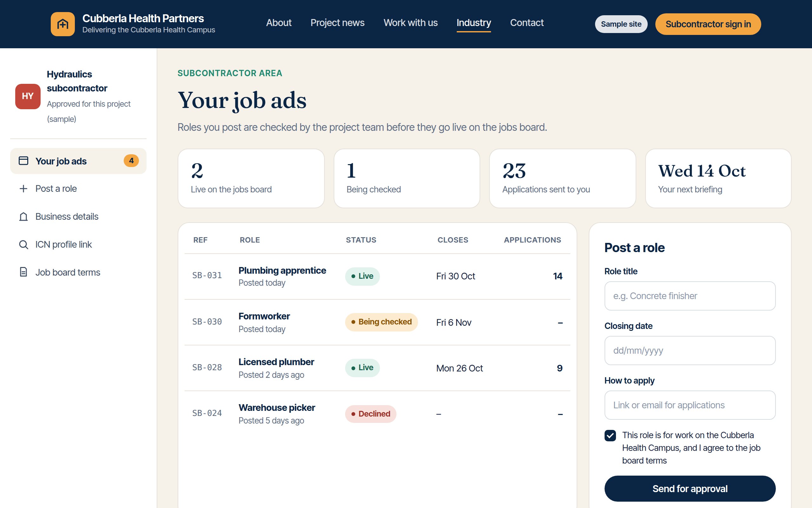Click the APPLICATIONS column header

point(533,240)
